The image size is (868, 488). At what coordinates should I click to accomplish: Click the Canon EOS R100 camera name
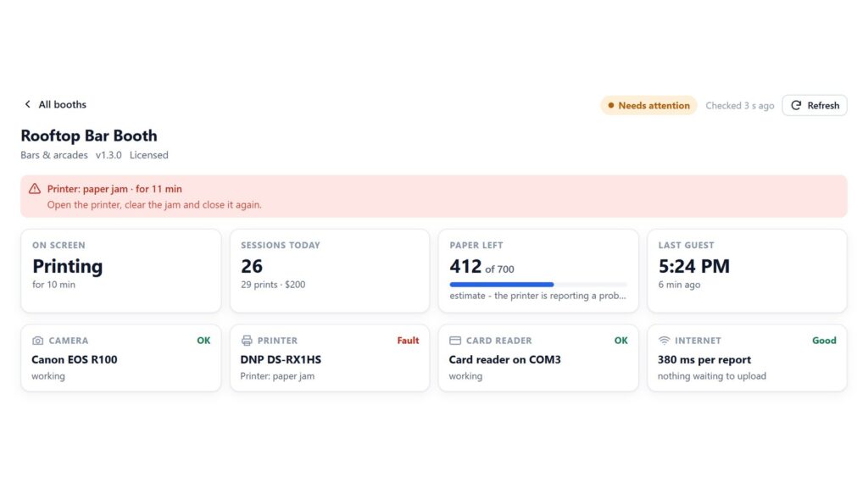[75, 359]
